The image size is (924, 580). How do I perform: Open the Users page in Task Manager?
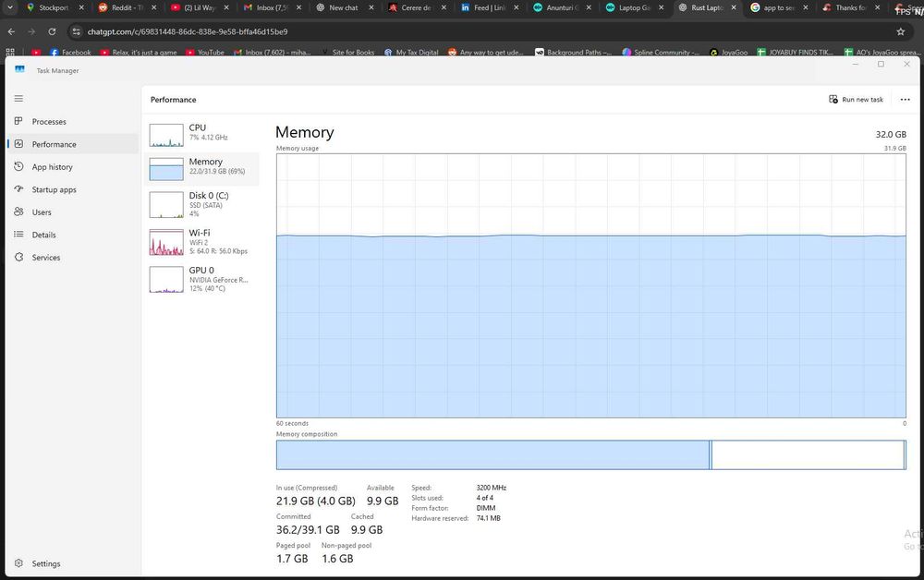pyautogui.click(x=73, y=212)
